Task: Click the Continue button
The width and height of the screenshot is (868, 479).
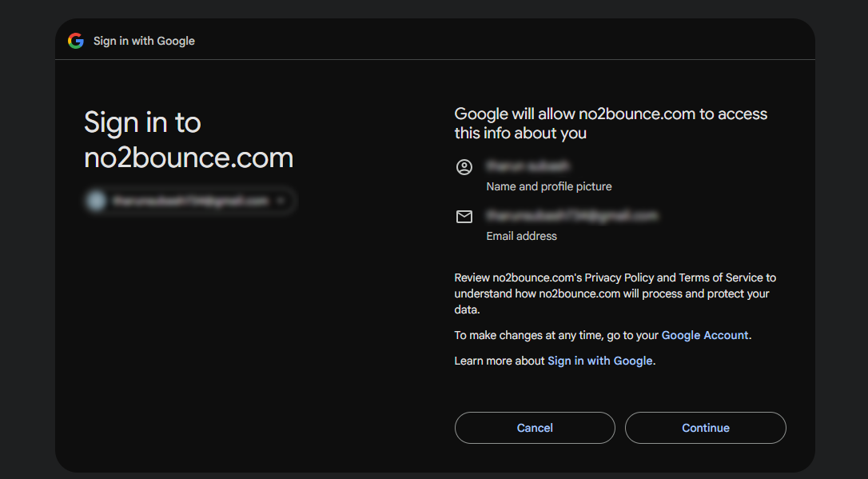Action: 705,428
